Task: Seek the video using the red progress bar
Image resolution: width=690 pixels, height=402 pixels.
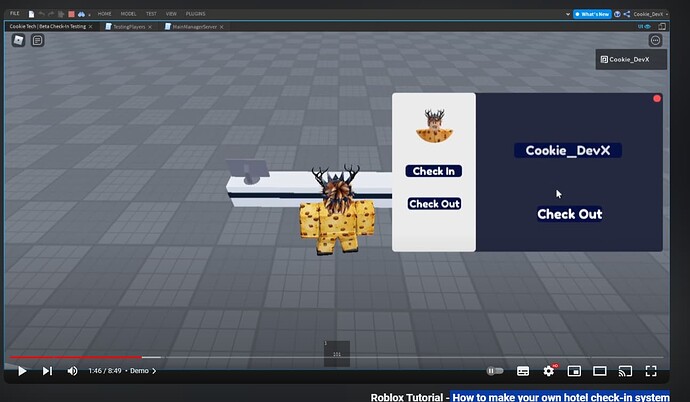Action: pyautogui.click(x=75, y=357)
